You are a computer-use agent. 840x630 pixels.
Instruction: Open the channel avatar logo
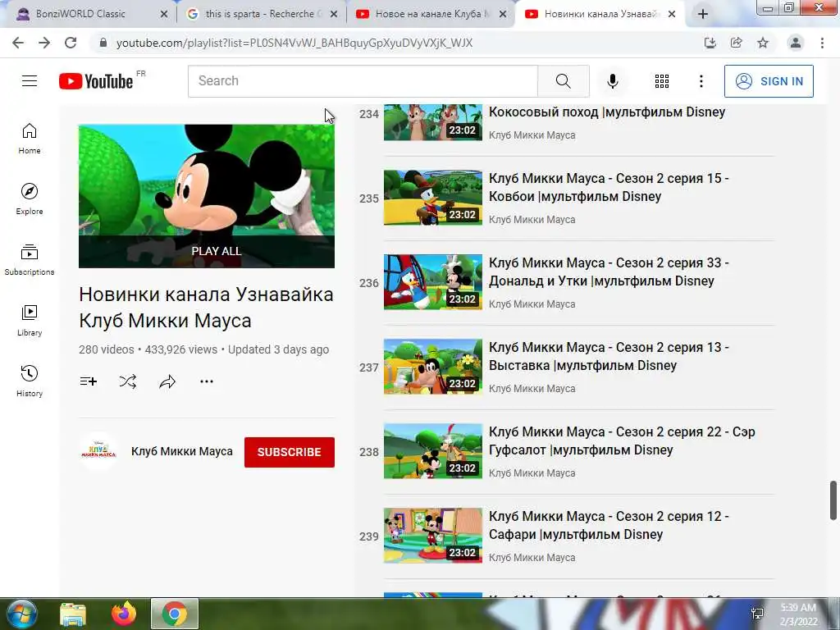98,450
